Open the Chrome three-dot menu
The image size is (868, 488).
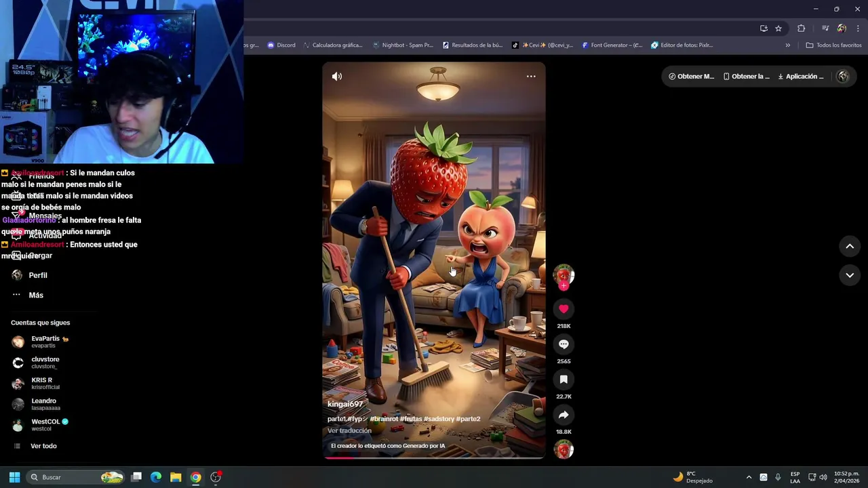point(858,28)
